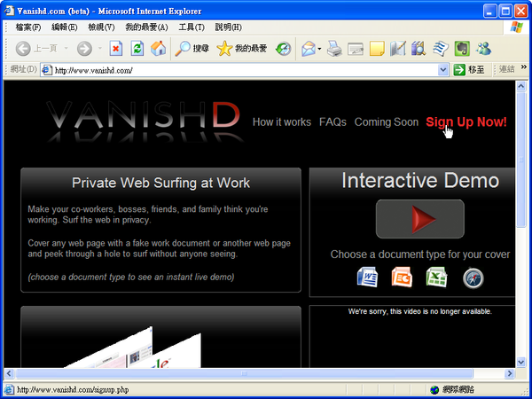Click the horizontal scrollbar thumb
The height and width of the screenshot is (399, 532).
pyautogui.click(x=244, y=373)
